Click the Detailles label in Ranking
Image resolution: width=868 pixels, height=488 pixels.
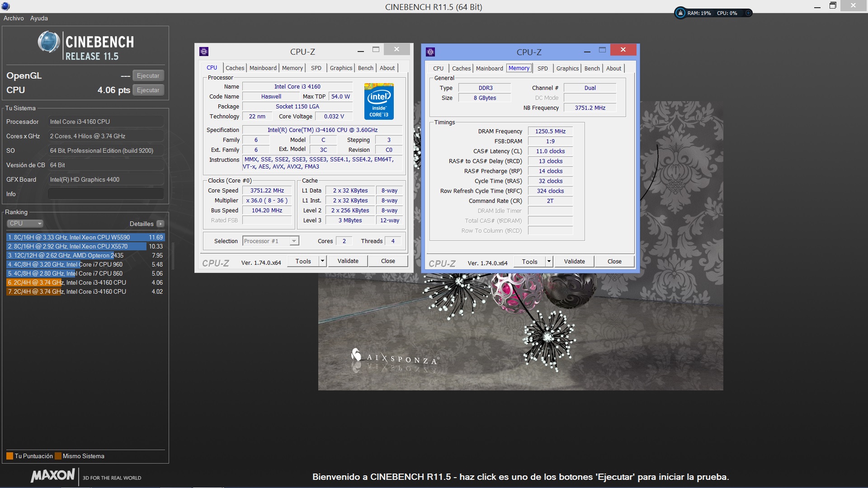(142, 224)
